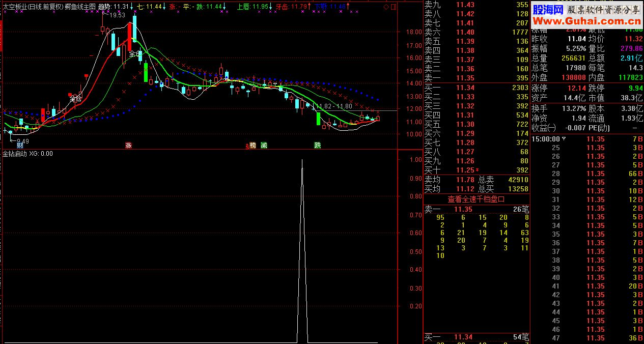This screenshot has width=644, height=344.
Task: Click the 19.53 high price label
Action: coord(117,16)
